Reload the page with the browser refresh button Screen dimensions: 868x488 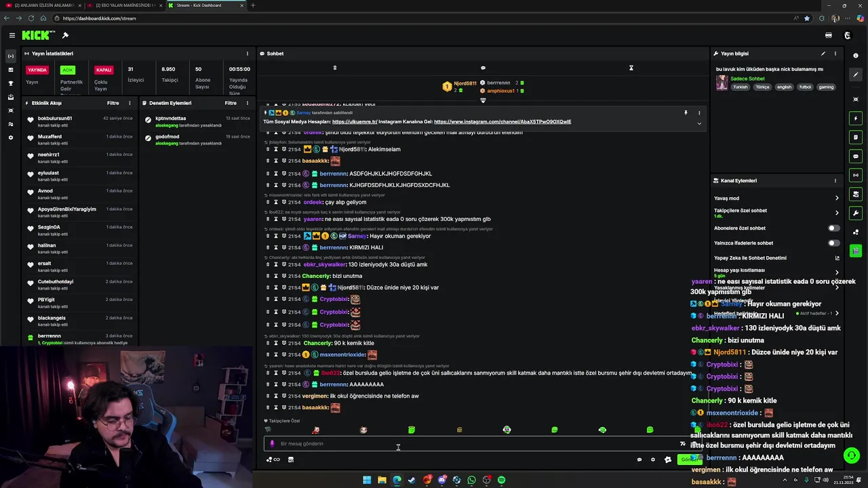pos(31,18)
